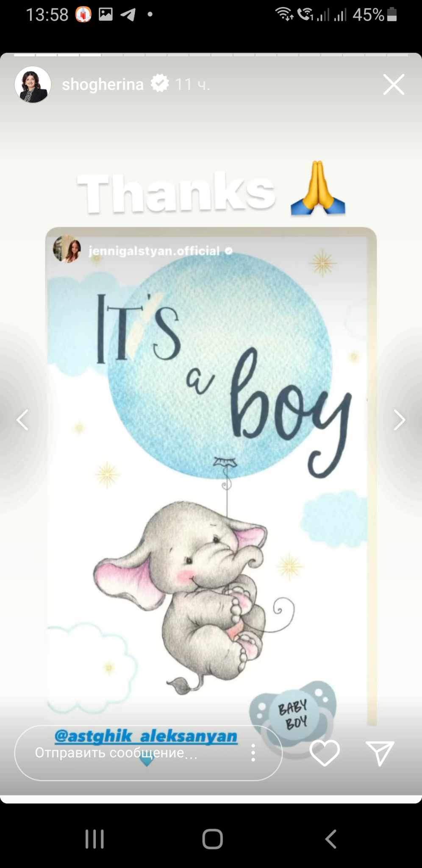Image resolution: width=422 pixels, height=868 pixels.
Task: Tap the story progress bar at top
Action: [211, 55]
